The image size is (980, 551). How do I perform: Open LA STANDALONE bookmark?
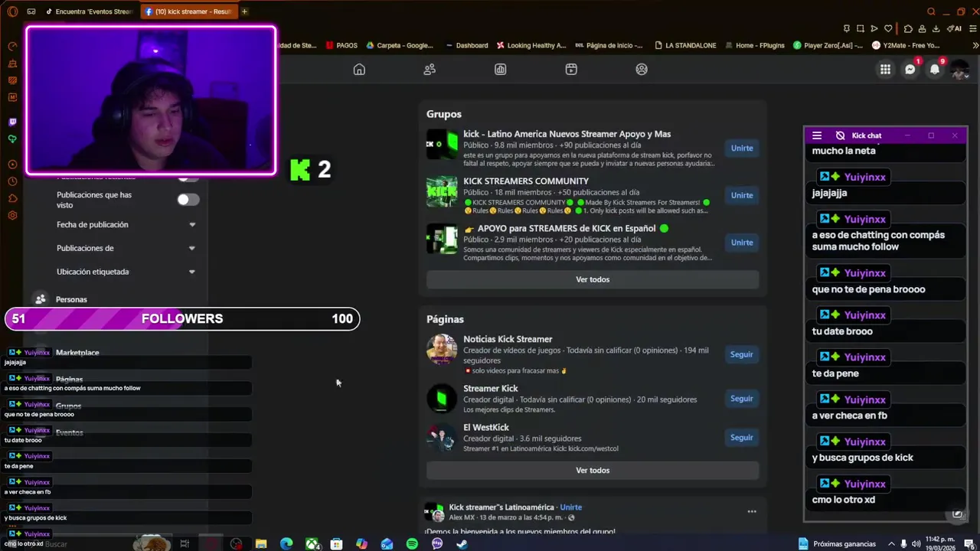(x=684, y=45)
